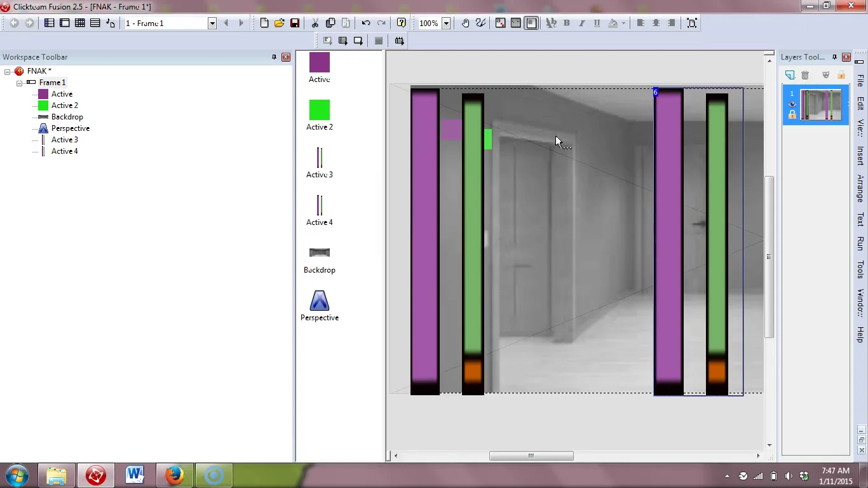Run the application icon
This screenshot has width=868, height=488.
[x=342, y=41]
